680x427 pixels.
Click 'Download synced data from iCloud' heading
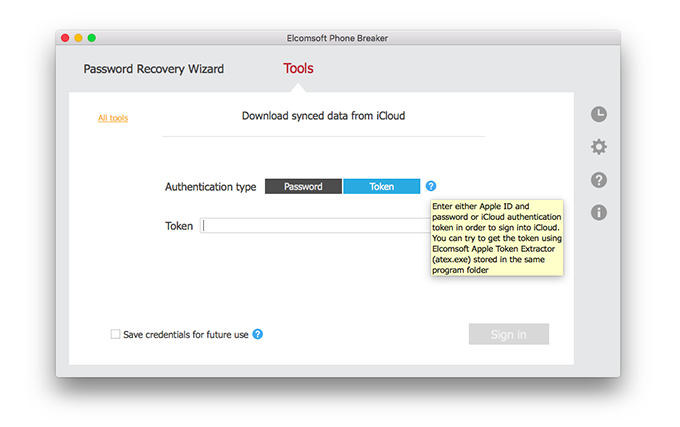(324, 116)
